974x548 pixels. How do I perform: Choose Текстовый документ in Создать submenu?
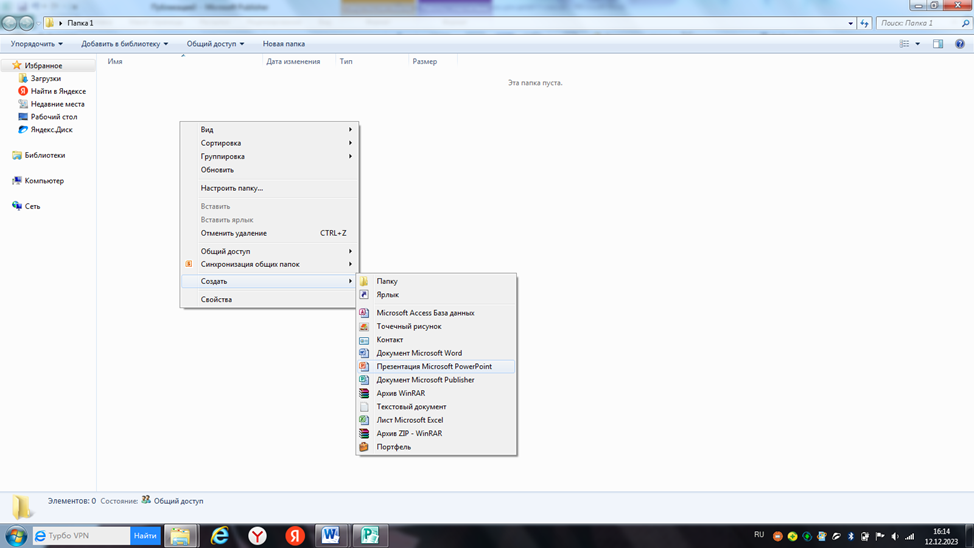(x=411, y=407)
